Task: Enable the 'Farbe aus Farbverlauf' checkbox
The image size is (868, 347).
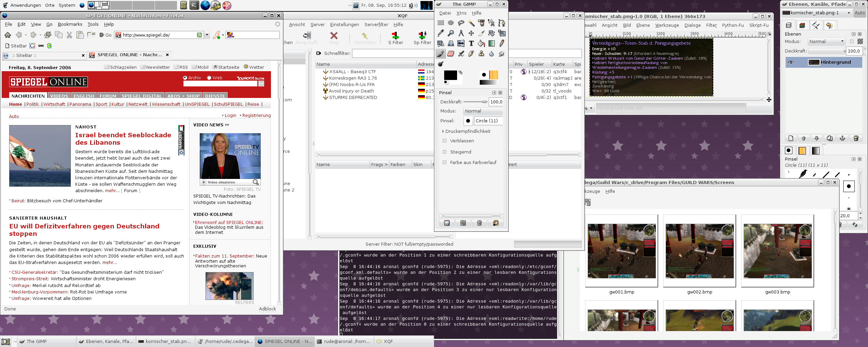Action: click(445, 162)
